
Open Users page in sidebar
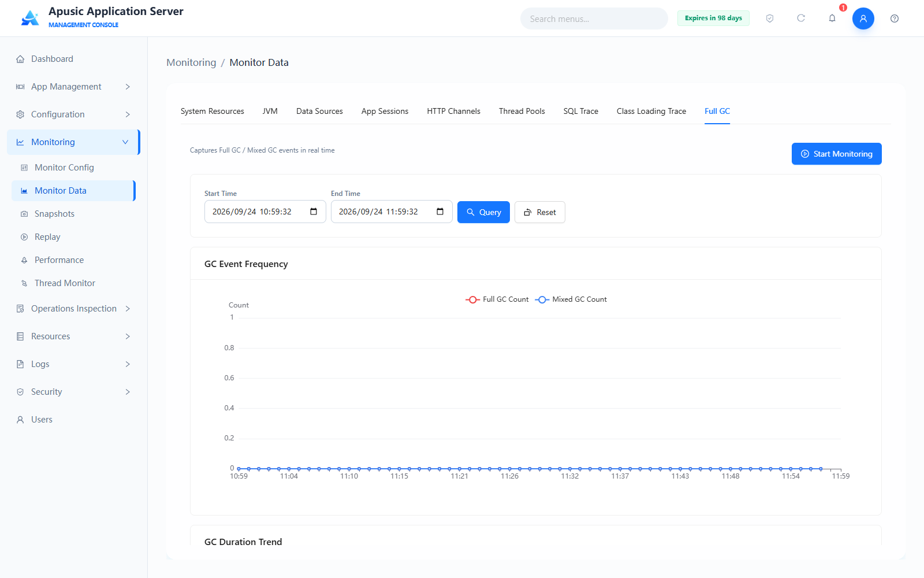coord(73,420)
